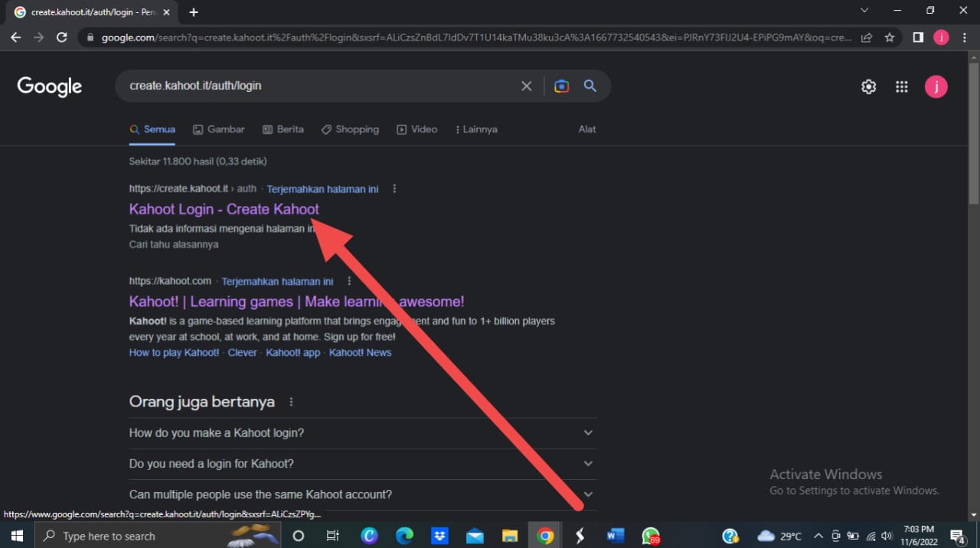Image resolution: width=980 pixels, height=548 pixels.
Task: Expand Can multiple people use the same account question
Action: [x=362, y=494]
